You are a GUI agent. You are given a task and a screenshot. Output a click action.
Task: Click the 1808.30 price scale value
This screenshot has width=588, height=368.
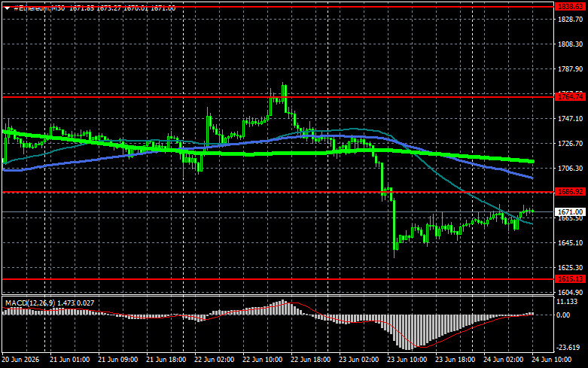(x=571, y=44)
